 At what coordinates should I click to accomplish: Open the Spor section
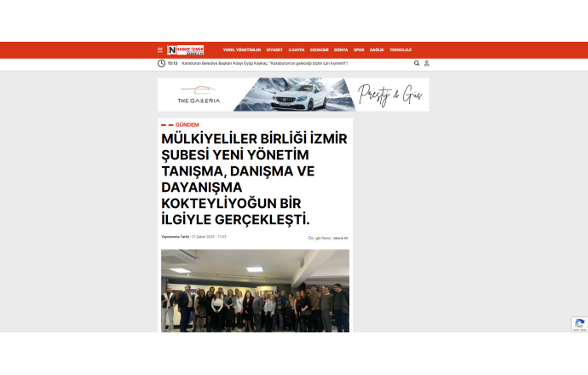pos(359,50)
